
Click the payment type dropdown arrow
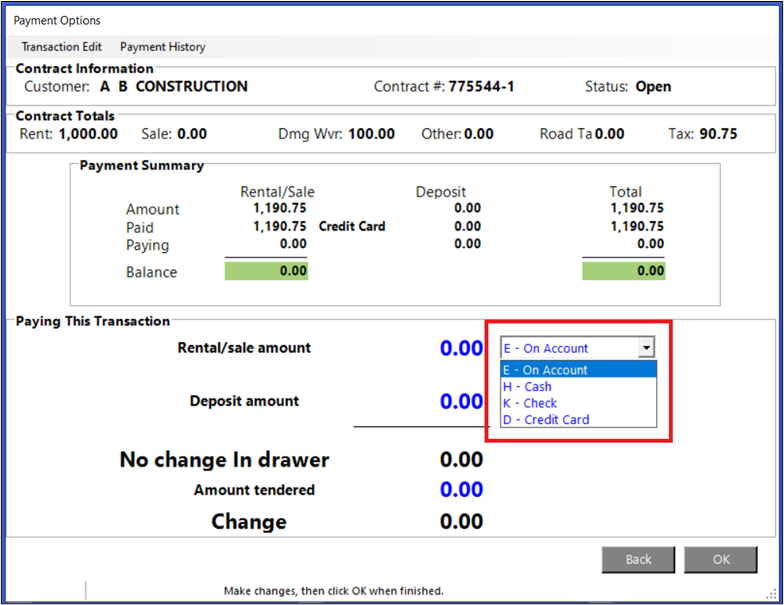(646, 348)
